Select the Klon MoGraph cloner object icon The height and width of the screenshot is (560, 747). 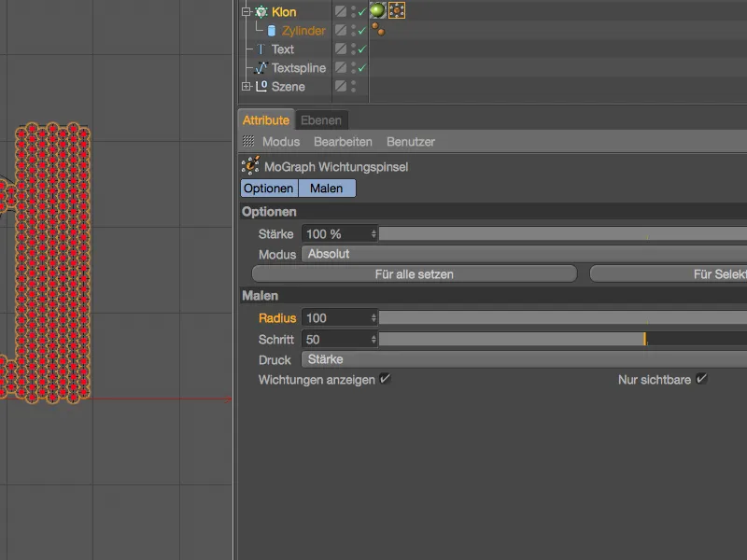[x=261, y=10]
